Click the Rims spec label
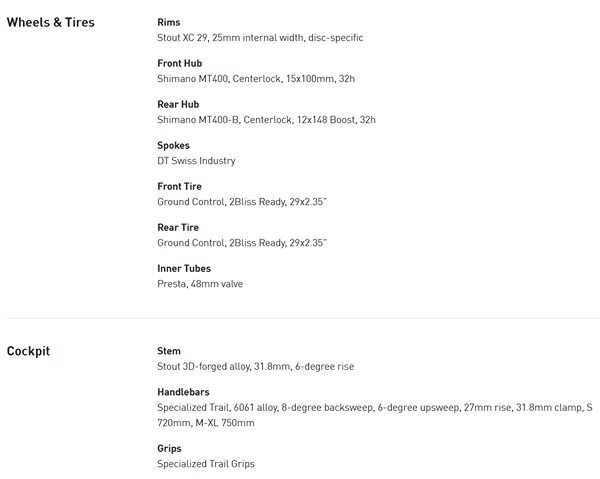 click(x=169, y=22)
